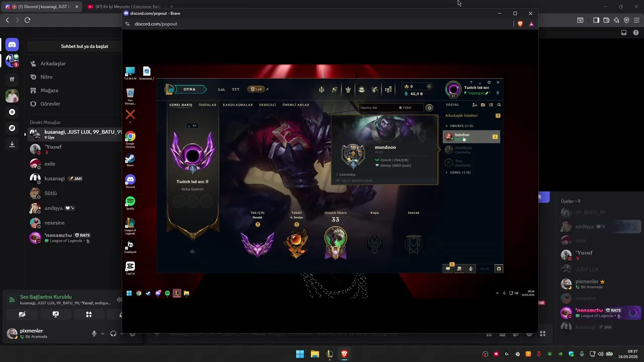Open activities launcher in voice panel
This screenshot has height=362, width=644.
[89, 314]
